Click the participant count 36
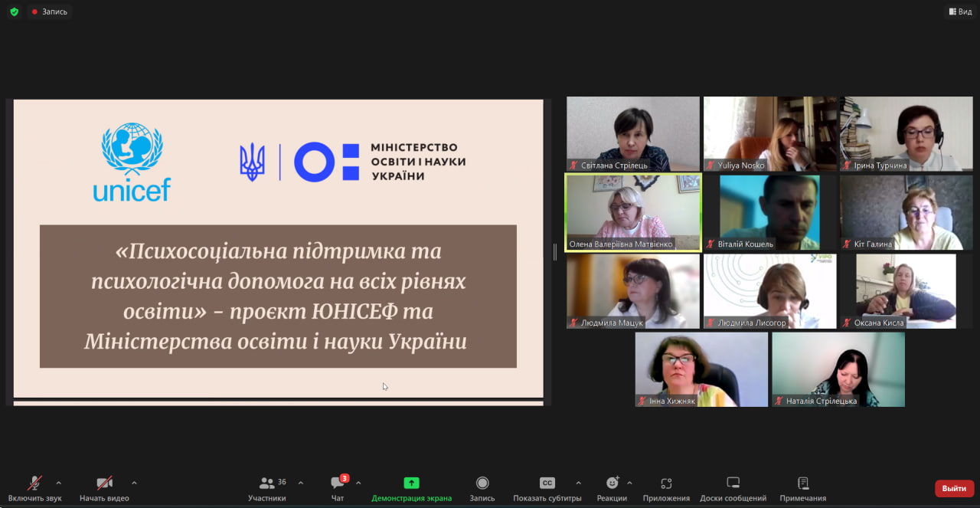 coord(282,482)
